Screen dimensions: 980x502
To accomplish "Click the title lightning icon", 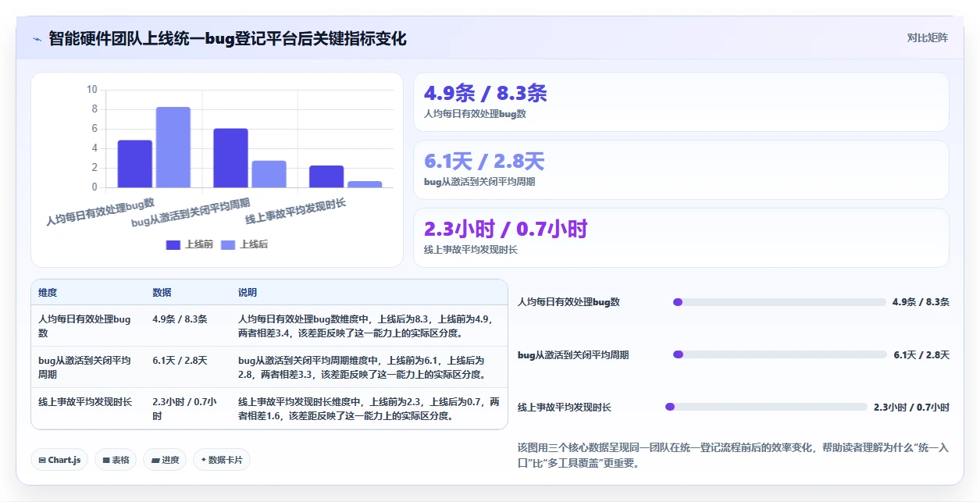I will pos(37,39).
